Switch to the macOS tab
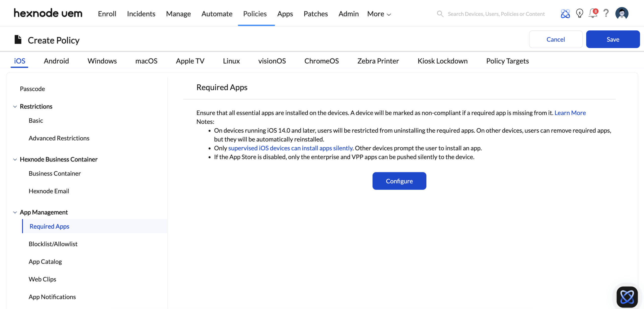The height and width of the screenshot is (309, 644). 146,61
